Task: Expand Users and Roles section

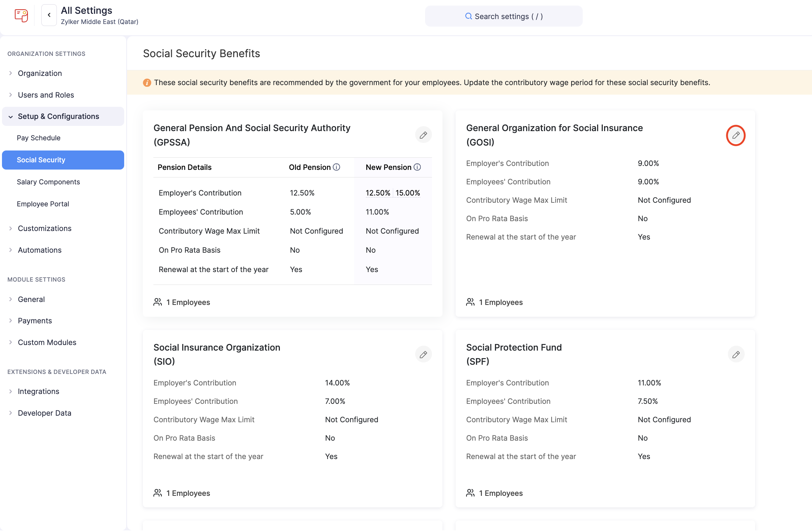Action: pyautogui.click(x=46, y=95)
